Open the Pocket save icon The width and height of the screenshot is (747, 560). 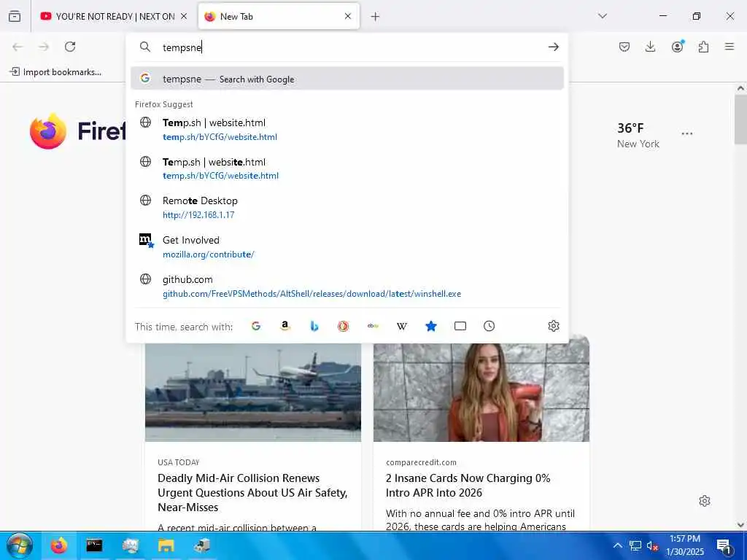pos(624,47)
